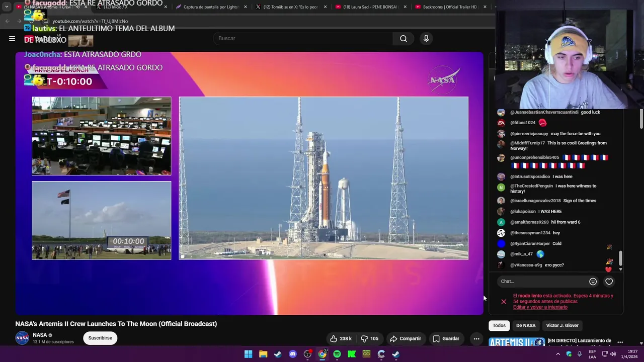Save video with the Guardar button
Viewport: 644px width, 362px height.
tap(446, 338)
